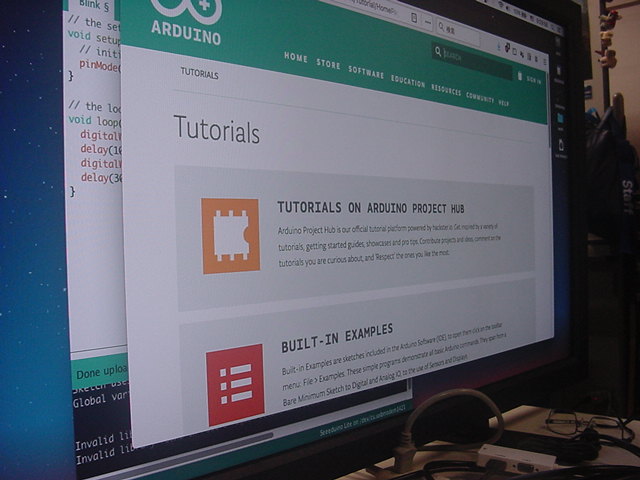This screenshot has width=640, height=480.
Task: Click the red Built-in Examples list icon
Action: pos(235,385)
